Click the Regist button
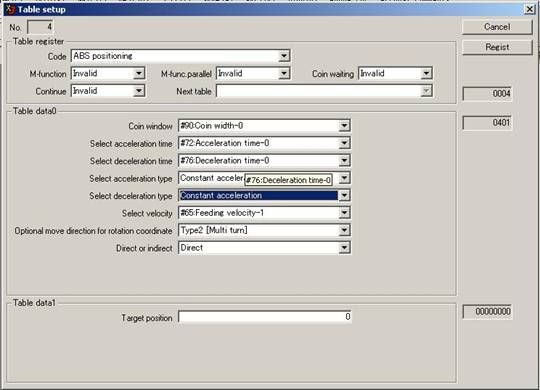The image size is (540, 390). [x=497, y=47]
